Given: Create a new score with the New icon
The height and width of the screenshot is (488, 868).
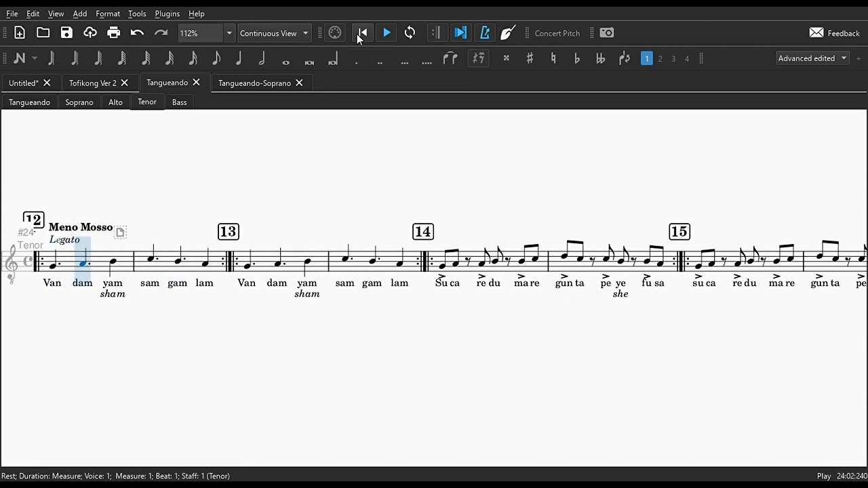Looking at the screenshot, I should pos(20,33).
